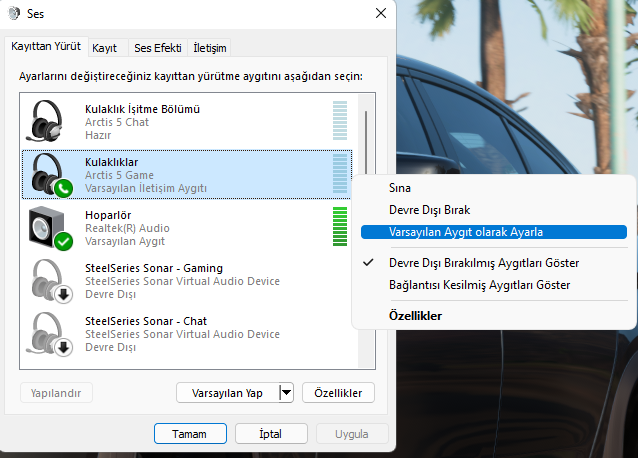
Task: Click the Hazır status text
Action: (x=98, y=135)
